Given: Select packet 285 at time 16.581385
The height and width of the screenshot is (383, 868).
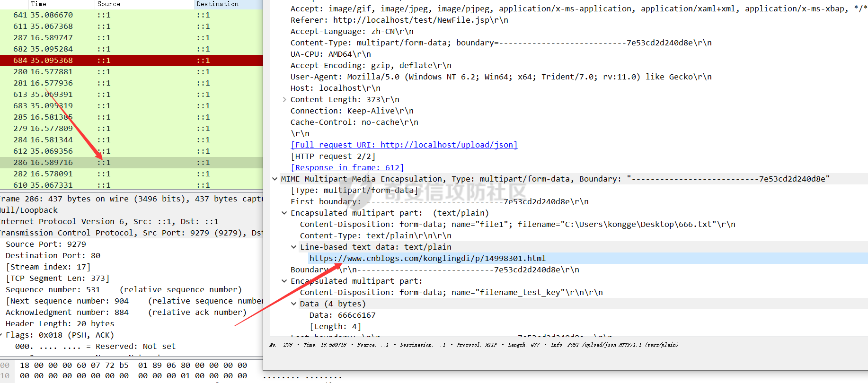Looking at the screenshot, I should click(x=132, y=117).
